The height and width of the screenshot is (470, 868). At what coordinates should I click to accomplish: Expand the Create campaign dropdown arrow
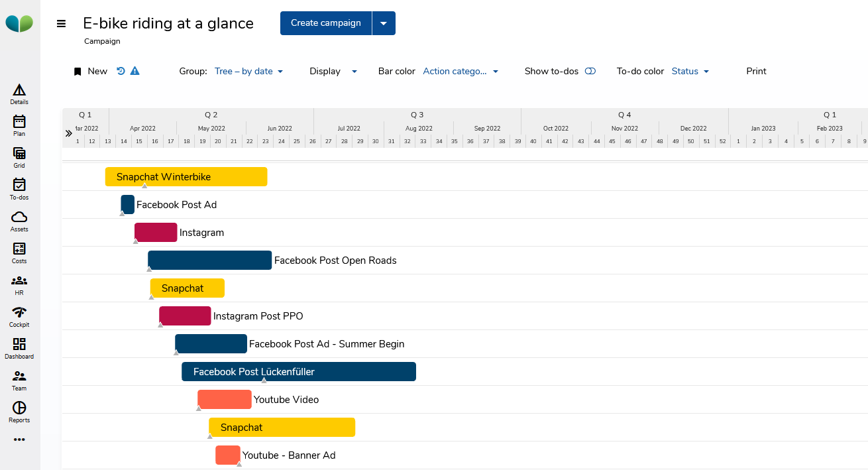pos(384,23)
